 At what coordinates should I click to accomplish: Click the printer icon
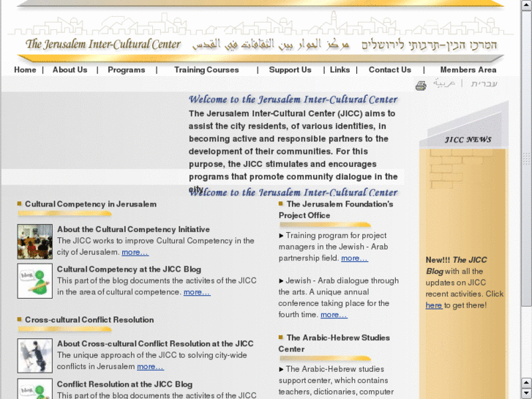click(x=421, y=85)
